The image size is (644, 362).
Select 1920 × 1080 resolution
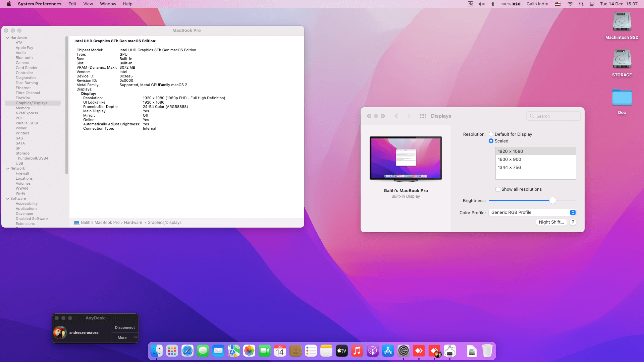(x=536, y=151)
